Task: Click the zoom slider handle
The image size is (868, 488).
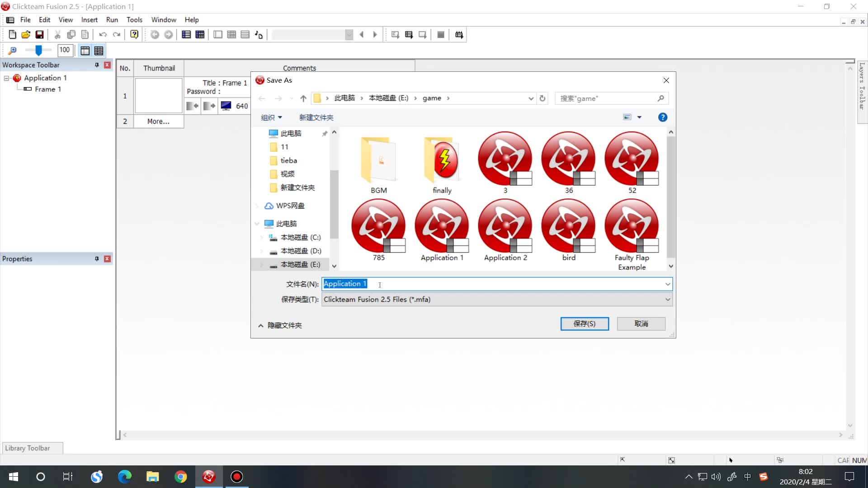Action: point(39,50)
